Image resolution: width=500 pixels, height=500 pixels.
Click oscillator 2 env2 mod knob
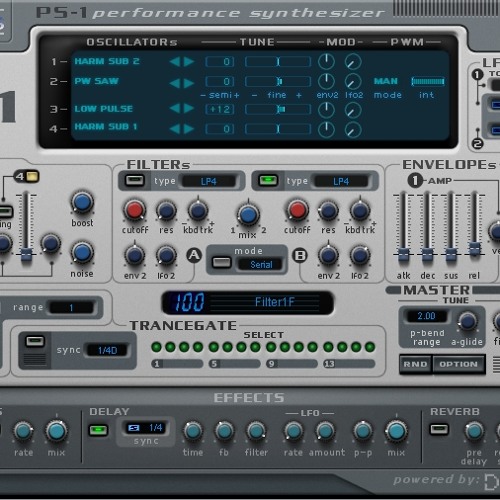(x=326, y=81)
